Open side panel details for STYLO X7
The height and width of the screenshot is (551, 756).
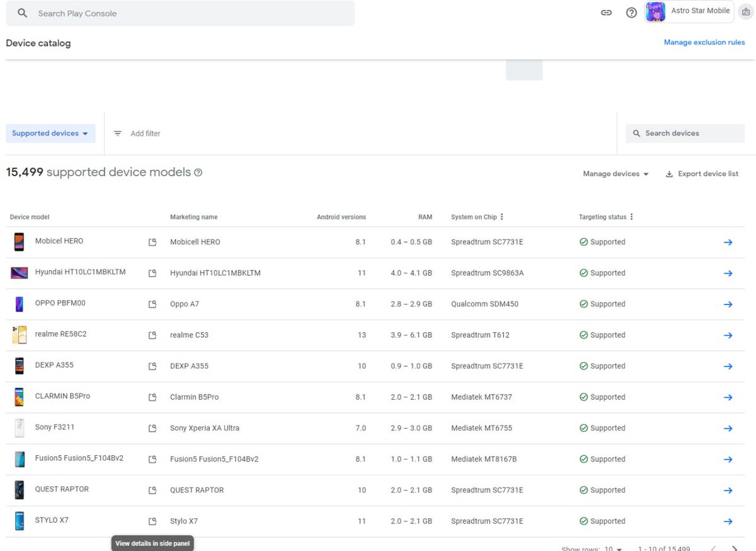152,521
